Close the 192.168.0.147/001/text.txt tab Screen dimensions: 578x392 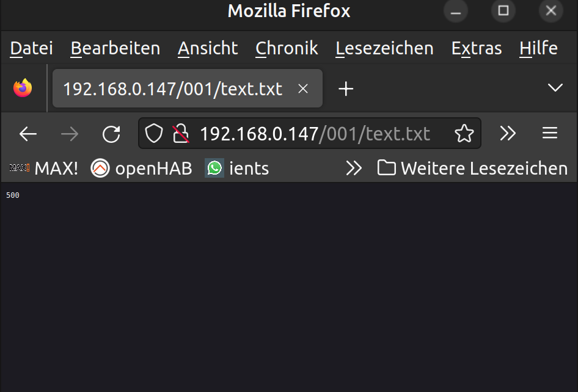[302, 89]
